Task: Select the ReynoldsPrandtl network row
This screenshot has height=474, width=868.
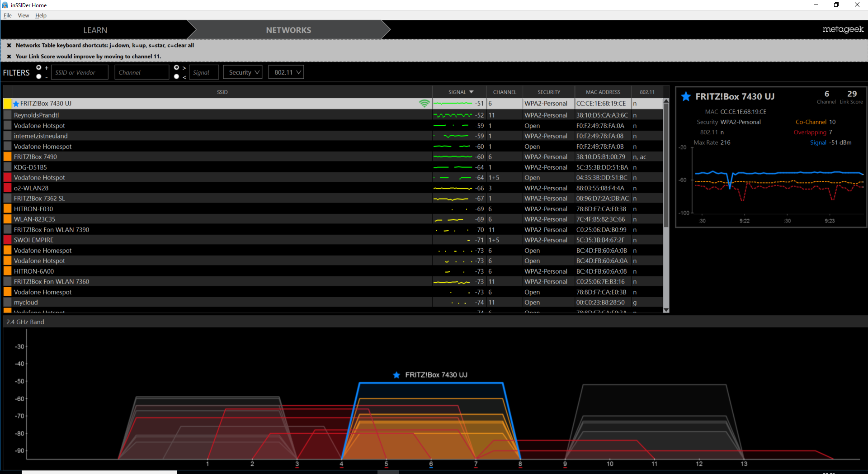Action: point(333,115)
